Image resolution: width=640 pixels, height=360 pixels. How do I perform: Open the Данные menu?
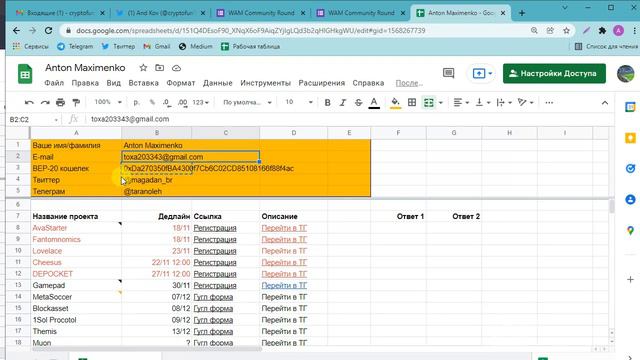[218, 83]
